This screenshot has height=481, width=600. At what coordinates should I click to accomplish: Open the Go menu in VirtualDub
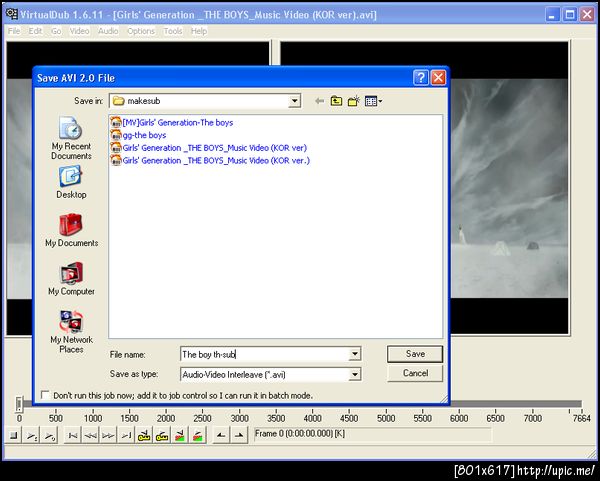click(56, 31)
